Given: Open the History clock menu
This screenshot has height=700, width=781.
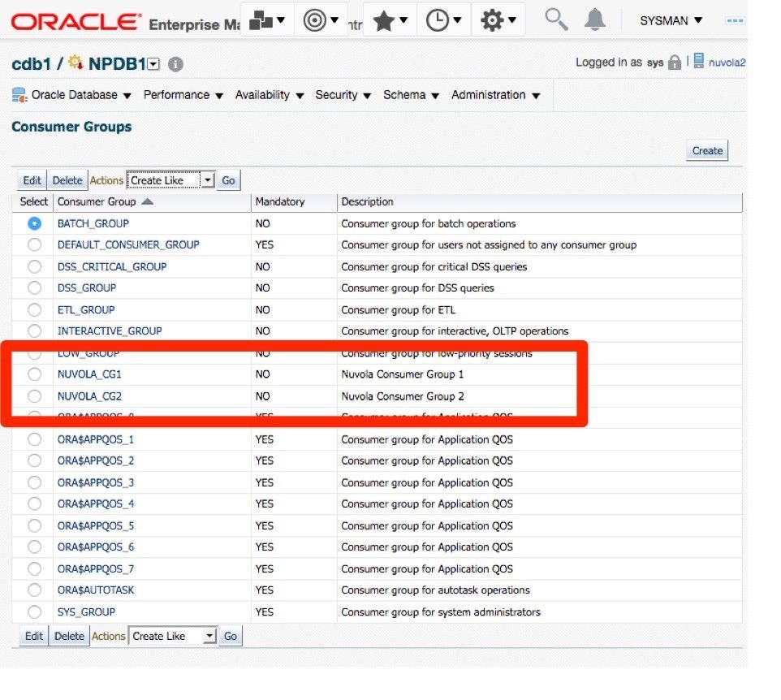Looking at the screenshot, I should 443,20.
